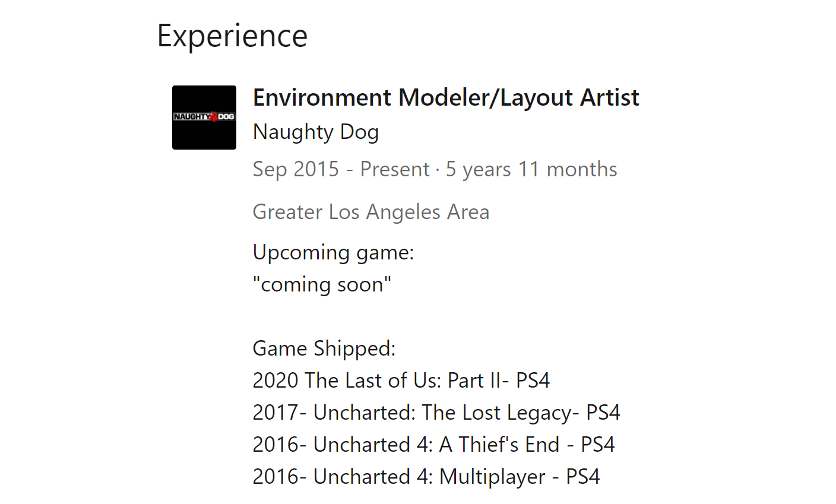Click the 2020 The Last of Us: Part II line
The image size is (836, 504).
pos(401,381)
